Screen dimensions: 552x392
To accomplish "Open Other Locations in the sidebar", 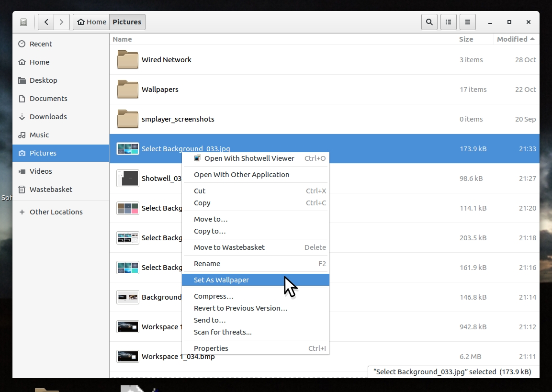I will pyautogui.click(x=56, y=212).
